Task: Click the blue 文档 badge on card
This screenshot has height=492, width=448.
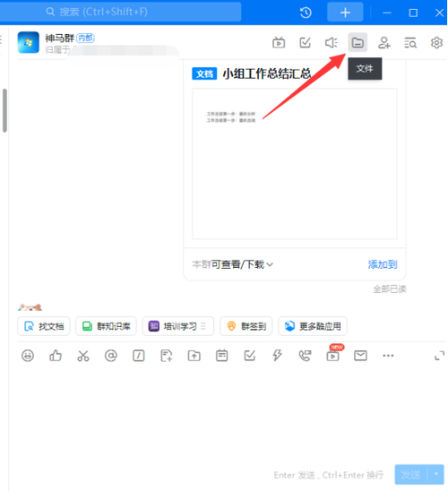Action: pyautogui.click(x=204, y=74)
